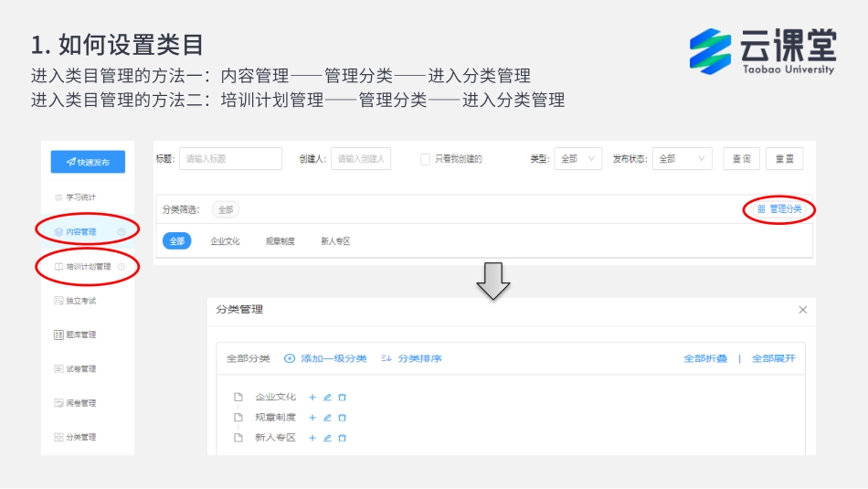Click the help icon beside 内容管理

click(x=122, y=231)
